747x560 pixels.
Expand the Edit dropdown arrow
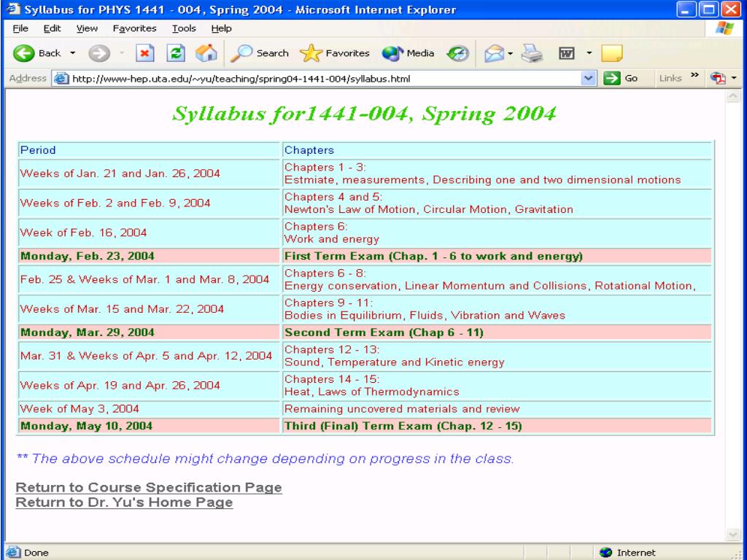589,53
